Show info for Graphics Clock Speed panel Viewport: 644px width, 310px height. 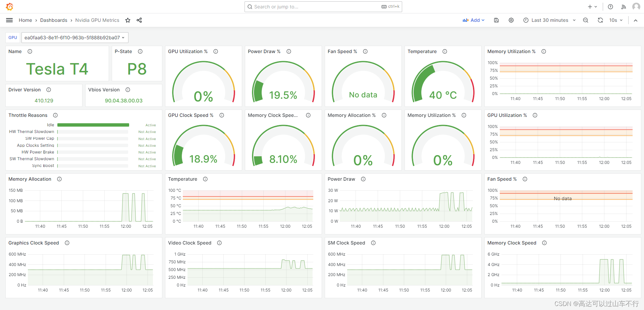click(x=67, y=243)
